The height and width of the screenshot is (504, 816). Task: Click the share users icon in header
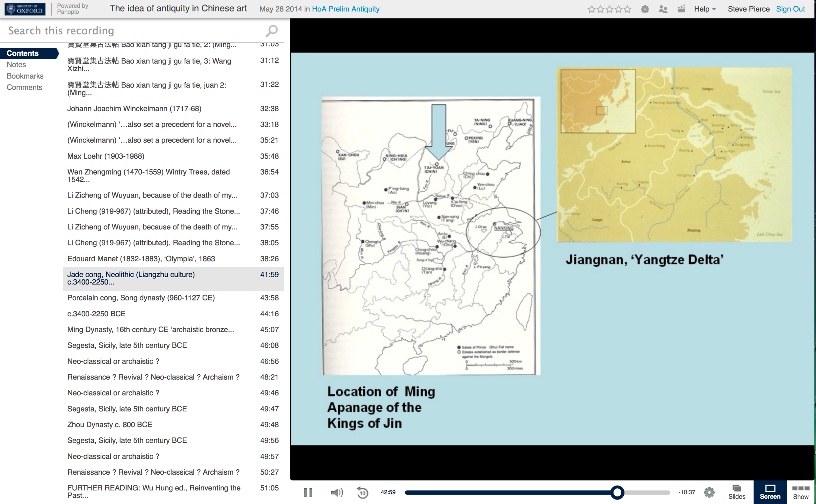663,9
